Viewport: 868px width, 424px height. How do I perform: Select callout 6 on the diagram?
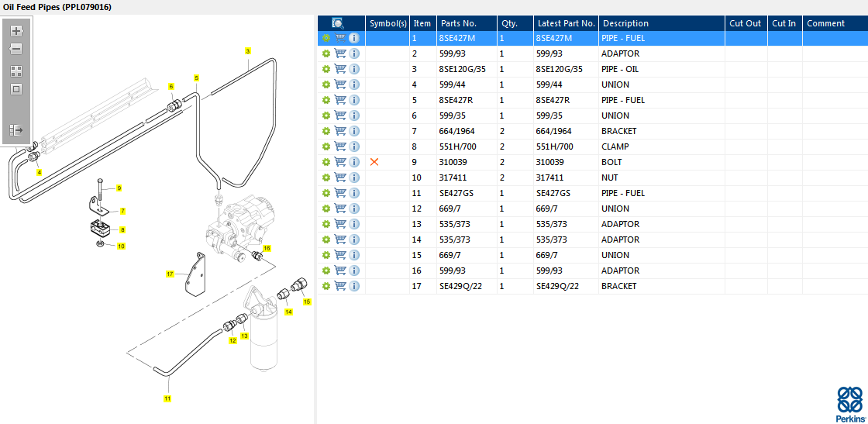(x=171, y=86)
